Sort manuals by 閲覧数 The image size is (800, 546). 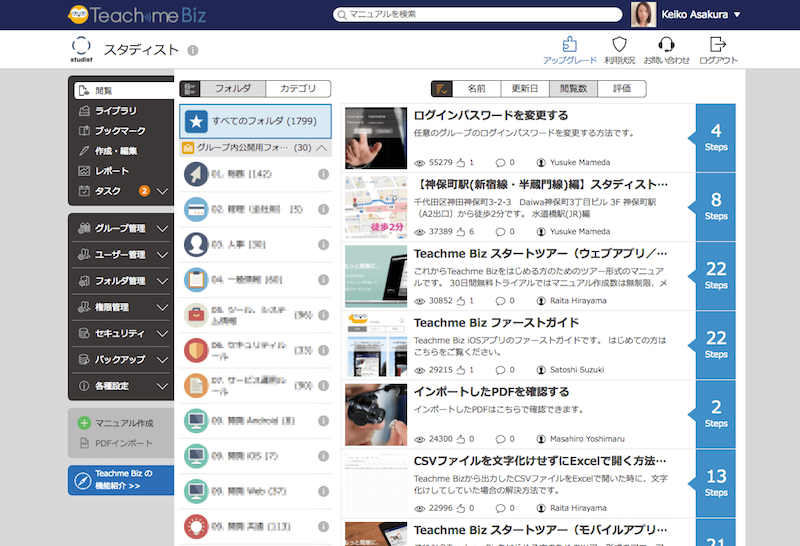[573, 88]
